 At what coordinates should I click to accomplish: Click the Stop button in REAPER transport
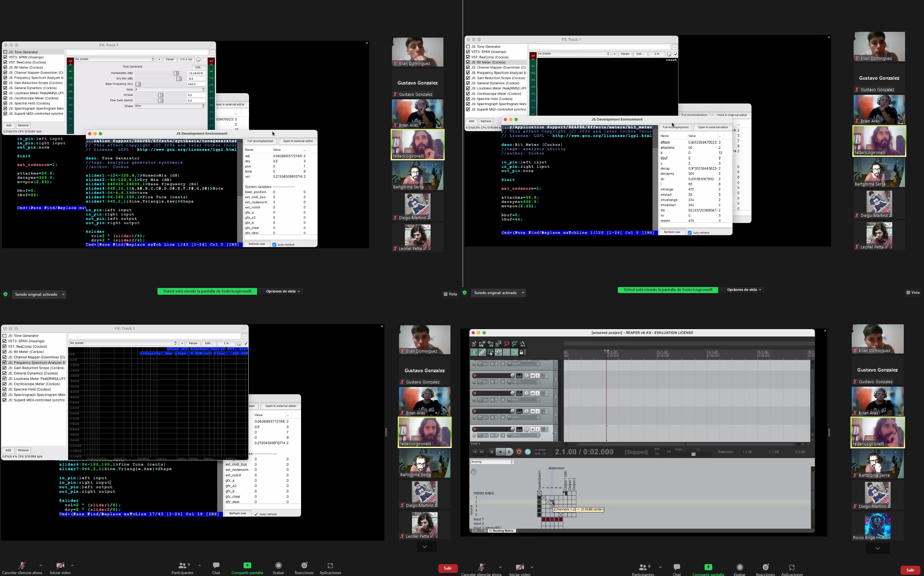coord(492,452)
